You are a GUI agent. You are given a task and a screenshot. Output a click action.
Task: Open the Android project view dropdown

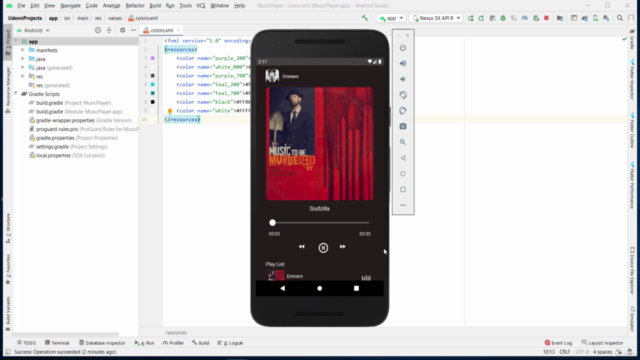33,30
